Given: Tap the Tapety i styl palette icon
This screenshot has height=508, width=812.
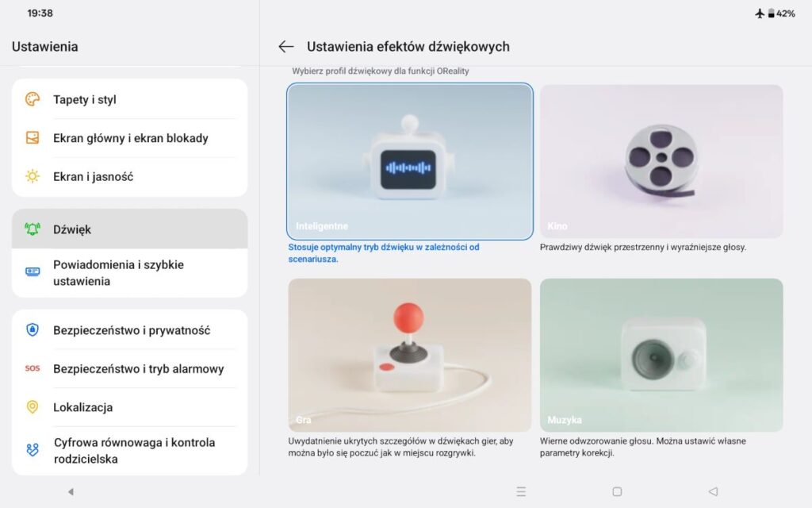Looking at the screenshot, I should [x=33, y=99].
